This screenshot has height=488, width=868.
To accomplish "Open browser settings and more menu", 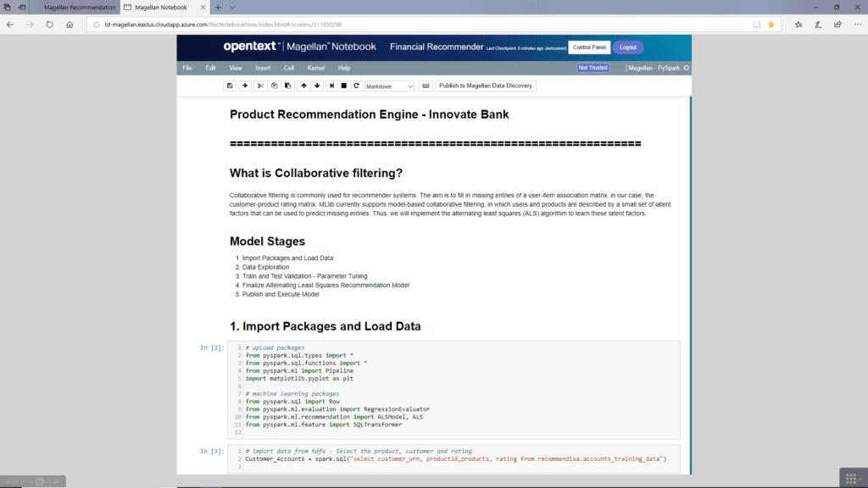I will 858,25.
